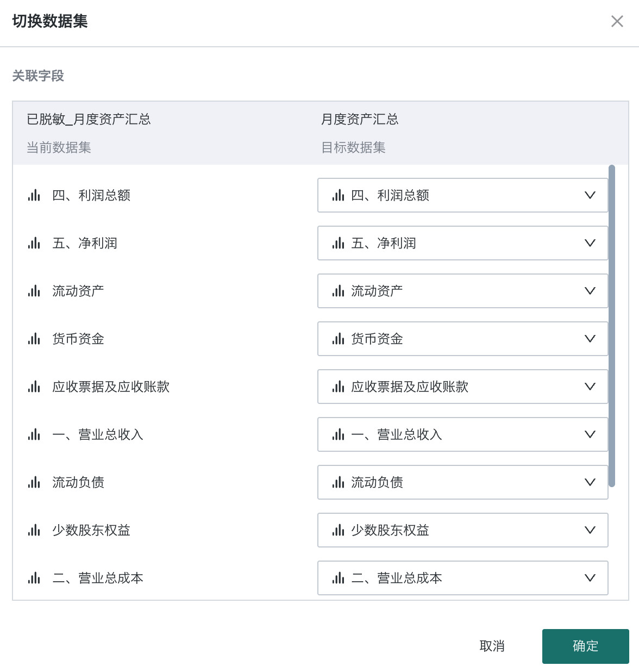Click the measure icon inside the 四、利润总额 dropdown
Image resolution: width=639 pixels, height=672 pixels.
(x=339, y=195)
